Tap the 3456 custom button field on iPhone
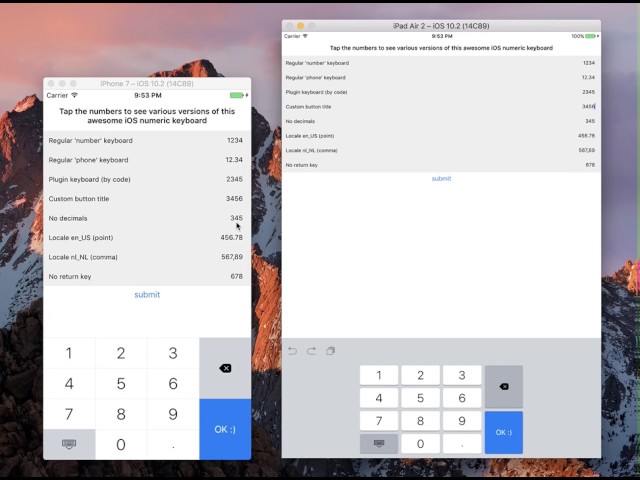This screenshot has width=640, height=480. (x=234, y=198)
